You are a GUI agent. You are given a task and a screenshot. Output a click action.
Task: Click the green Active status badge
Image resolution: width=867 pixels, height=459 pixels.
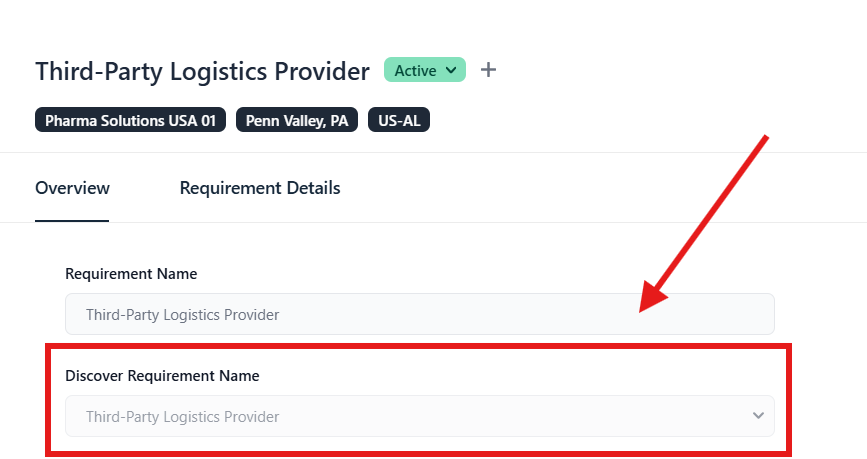point(415,71)
